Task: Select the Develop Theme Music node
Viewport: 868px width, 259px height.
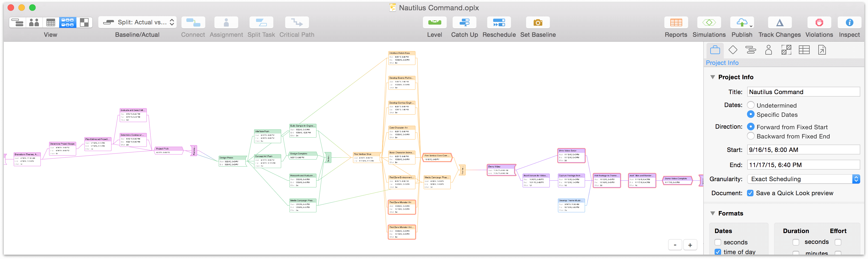Action: [571, 205]
